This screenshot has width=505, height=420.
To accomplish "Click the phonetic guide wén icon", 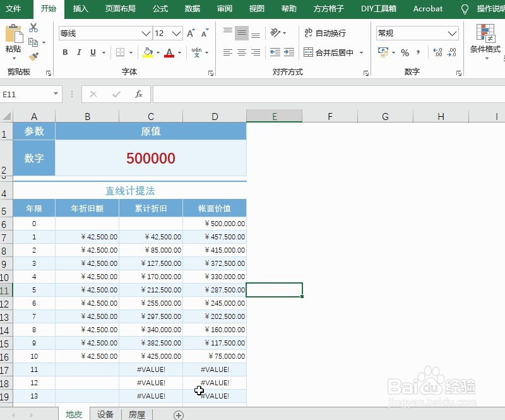I will click(196, 52).
